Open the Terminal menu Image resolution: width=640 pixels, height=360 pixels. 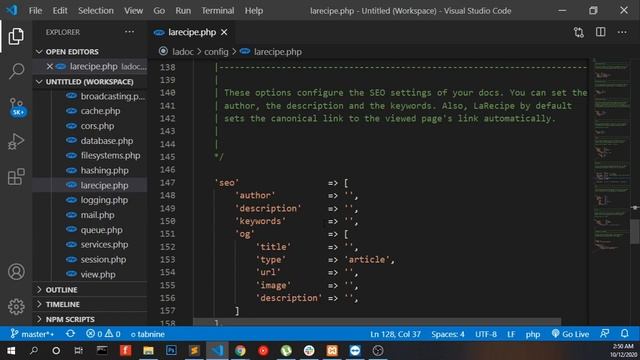click(x=218, y=11)
